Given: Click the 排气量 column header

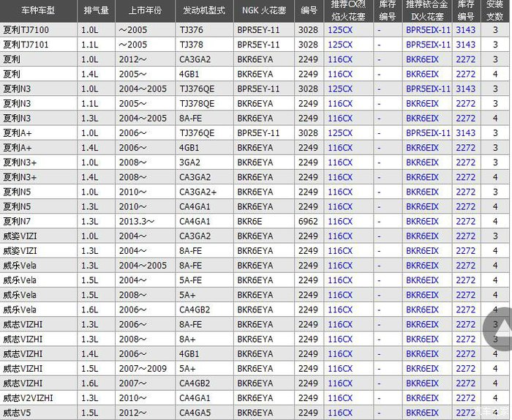Looking at the screenshot, I should click(x=96, y=11).
